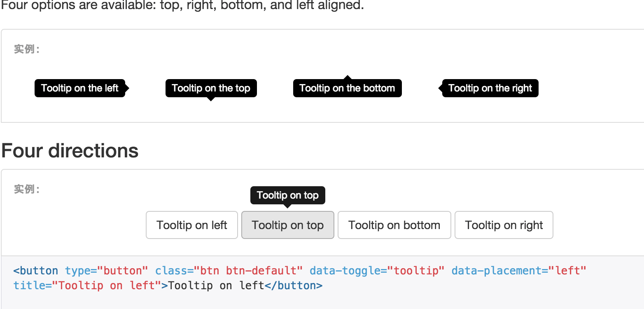This screenshot has width=644, height=309.
Task: Click the 'Four directions' heading
Action: pyautogui.click(x=69, y=151)
